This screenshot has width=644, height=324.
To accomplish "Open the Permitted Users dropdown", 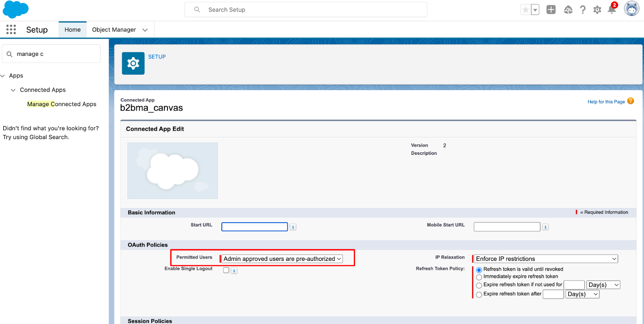I will tap(282, 259).
